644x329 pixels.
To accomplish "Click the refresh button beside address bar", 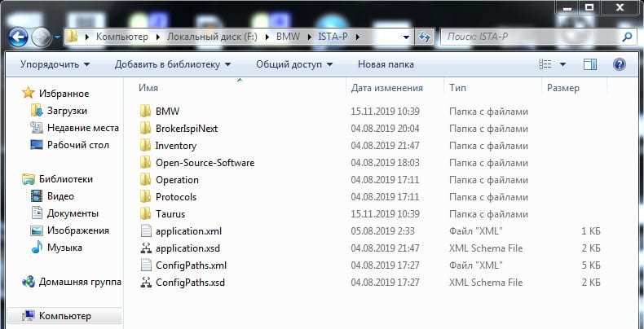I will [424, 37].
